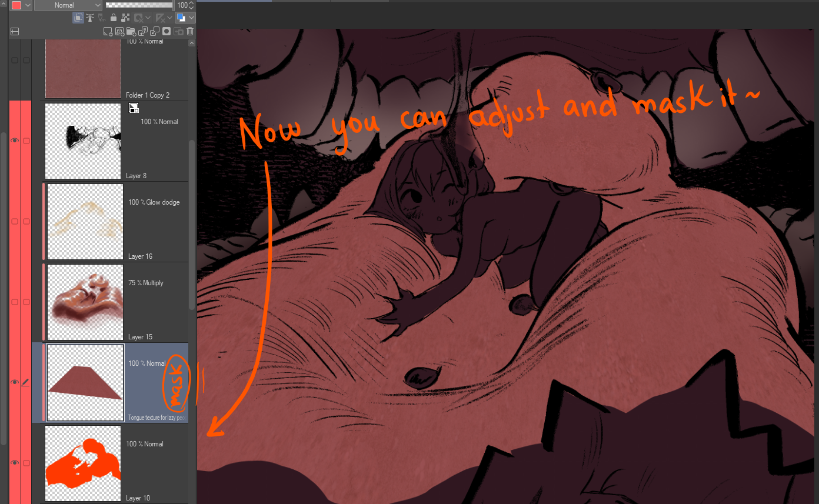The height and width of the screenshot is (504, 819).
Task: Lock the layer with the padlock icon
Action: (x=114, y=18)
